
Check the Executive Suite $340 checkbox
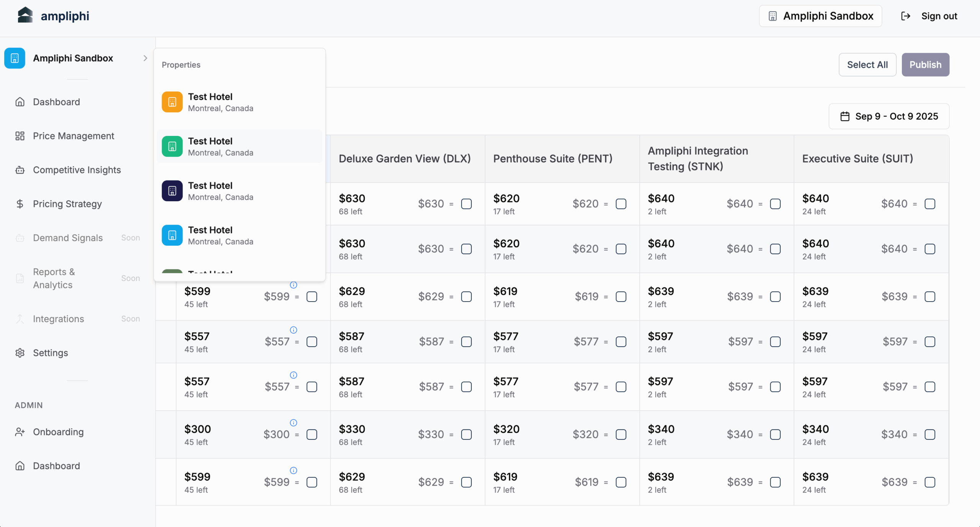[930, 434]
